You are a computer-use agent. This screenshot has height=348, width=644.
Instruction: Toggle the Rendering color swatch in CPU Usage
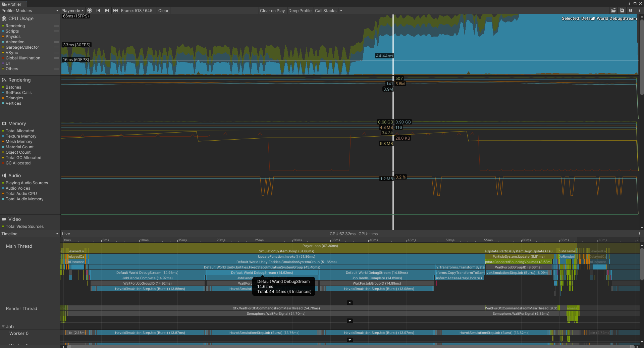pos(3,26)
